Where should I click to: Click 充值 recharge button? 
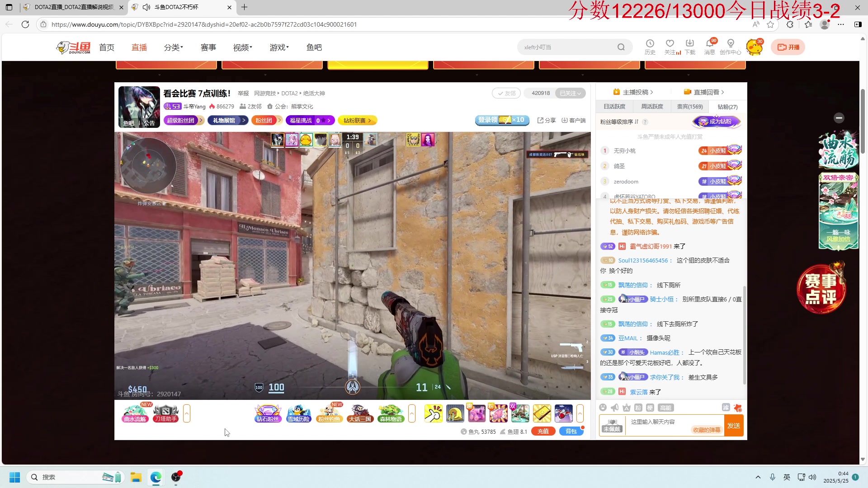[543, 432]
